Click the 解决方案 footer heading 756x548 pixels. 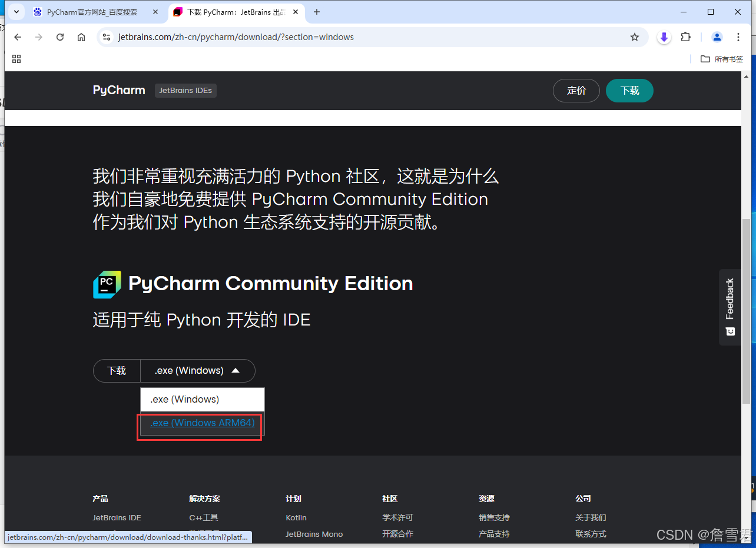coord(204,499)
